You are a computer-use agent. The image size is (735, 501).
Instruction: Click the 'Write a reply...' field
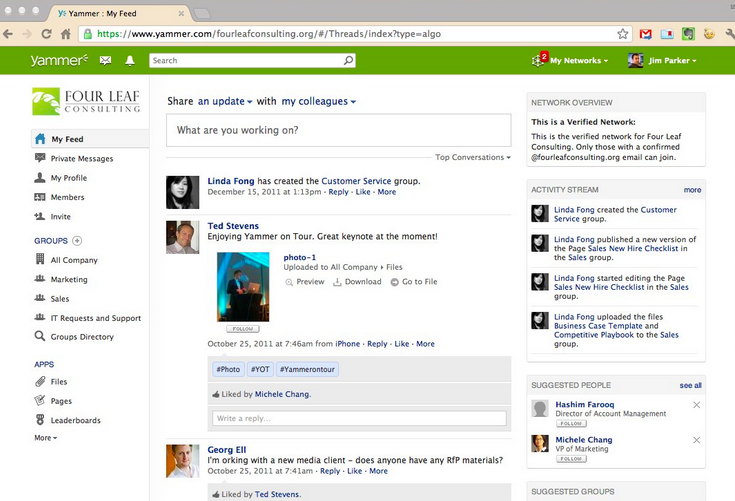[x=359, y=418]
